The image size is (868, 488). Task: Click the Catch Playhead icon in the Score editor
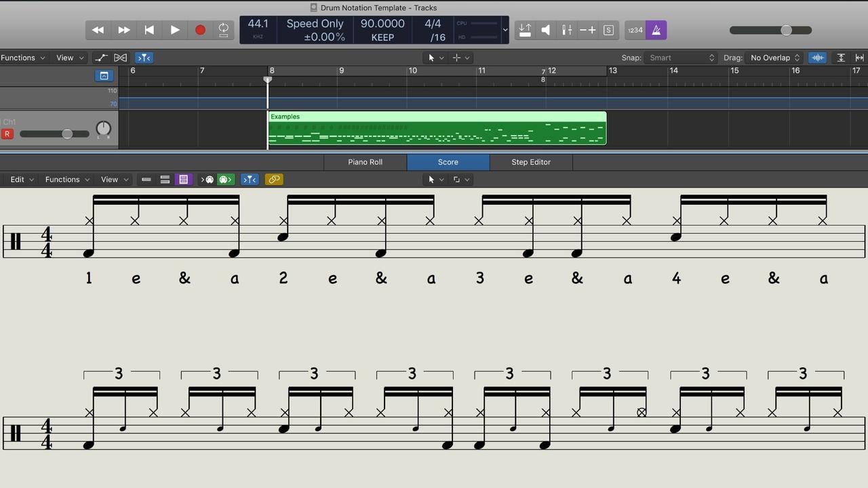250,179
